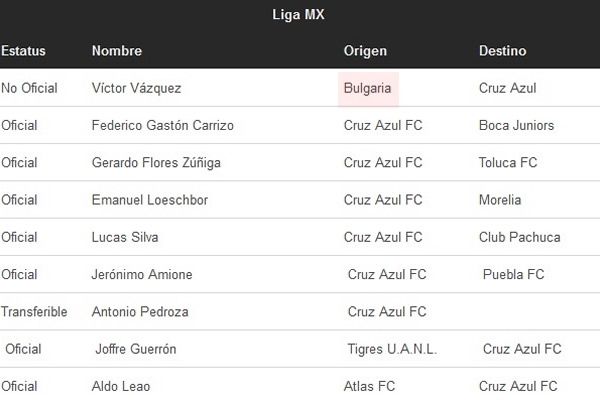Select the Tigres U.A.N.L. origin cell
This screenshot has width=600, height=400.
coord(392,349)
